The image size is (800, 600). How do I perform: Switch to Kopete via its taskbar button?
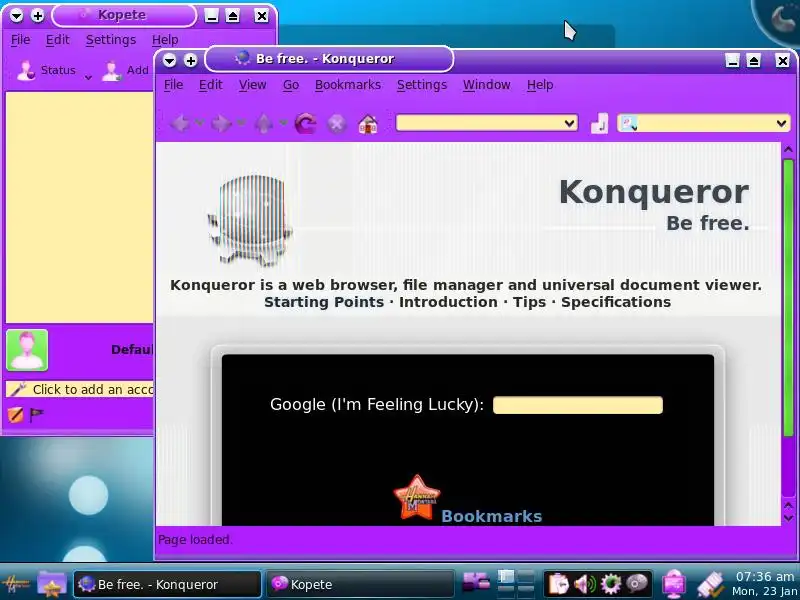[360, 584]
